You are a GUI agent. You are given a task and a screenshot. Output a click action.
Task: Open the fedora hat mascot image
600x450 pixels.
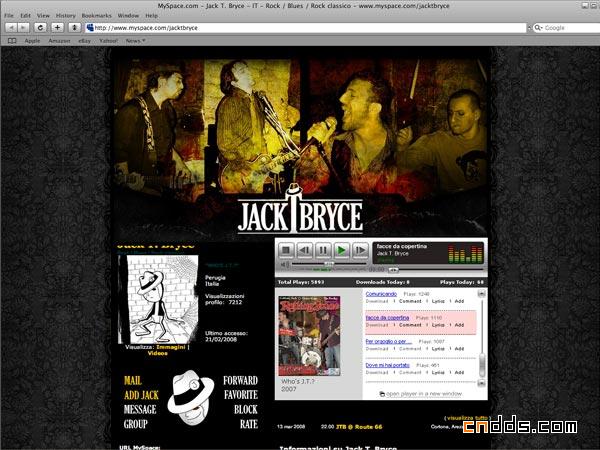pos(191,397)
